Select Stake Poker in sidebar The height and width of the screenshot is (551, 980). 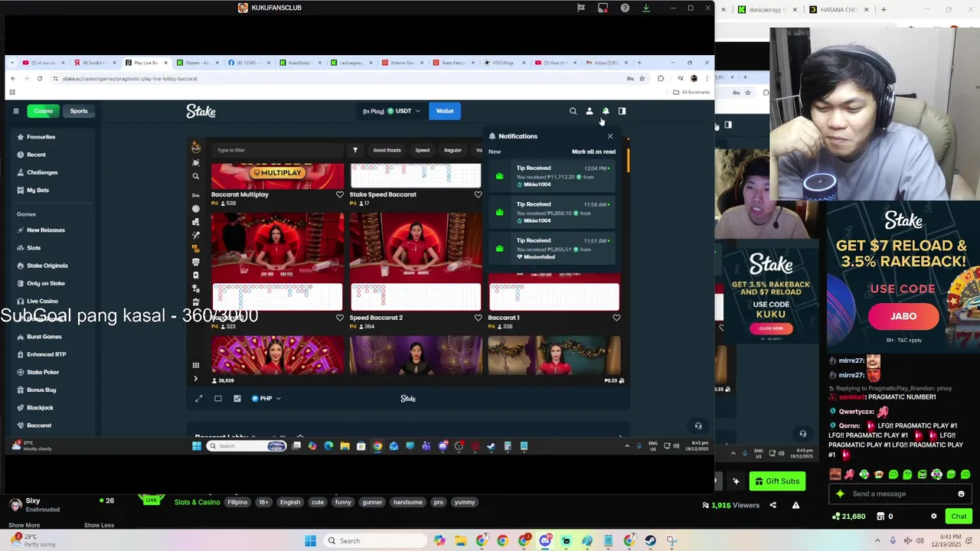[43, 372]
